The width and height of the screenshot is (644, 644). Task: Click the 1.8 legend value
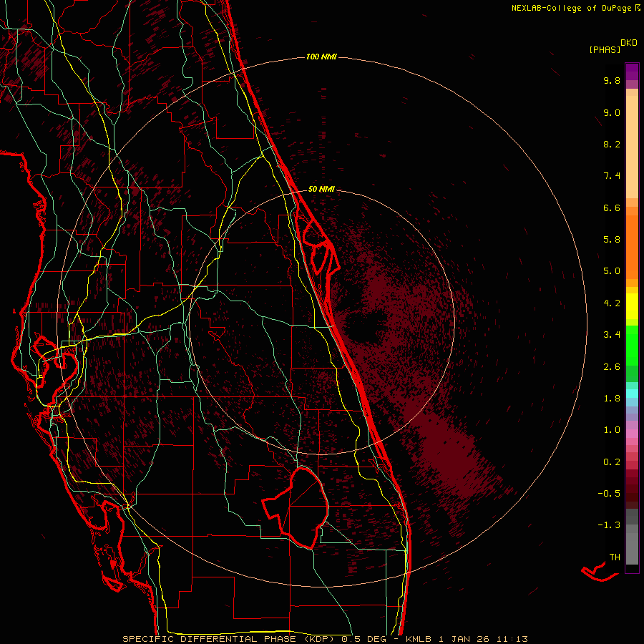(612, 399)
